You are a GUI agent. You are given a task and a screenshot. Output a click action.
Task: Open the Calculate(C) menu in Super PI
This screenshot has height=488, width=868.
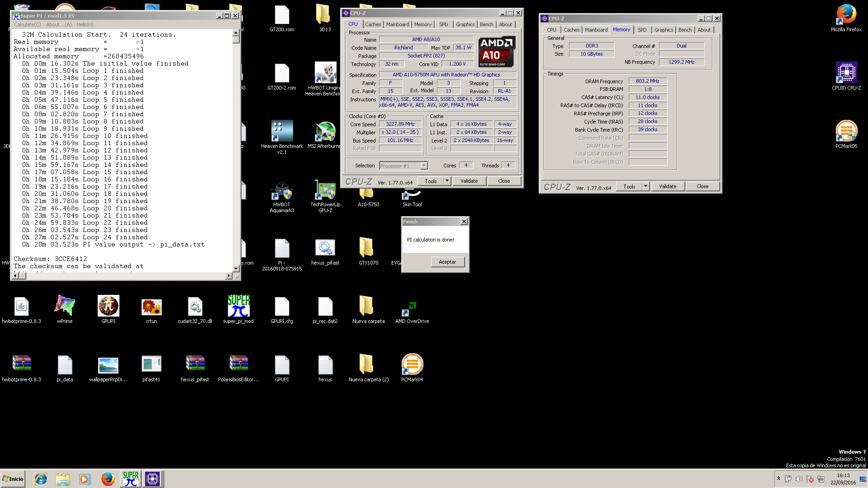[27, 24]
